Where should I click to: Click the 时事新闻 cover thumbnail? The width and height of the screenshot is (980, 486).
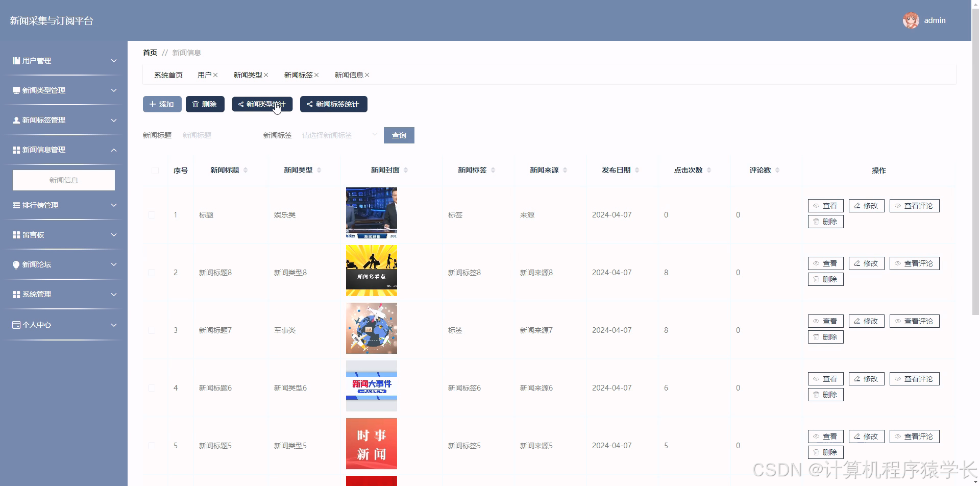point(372,444)
